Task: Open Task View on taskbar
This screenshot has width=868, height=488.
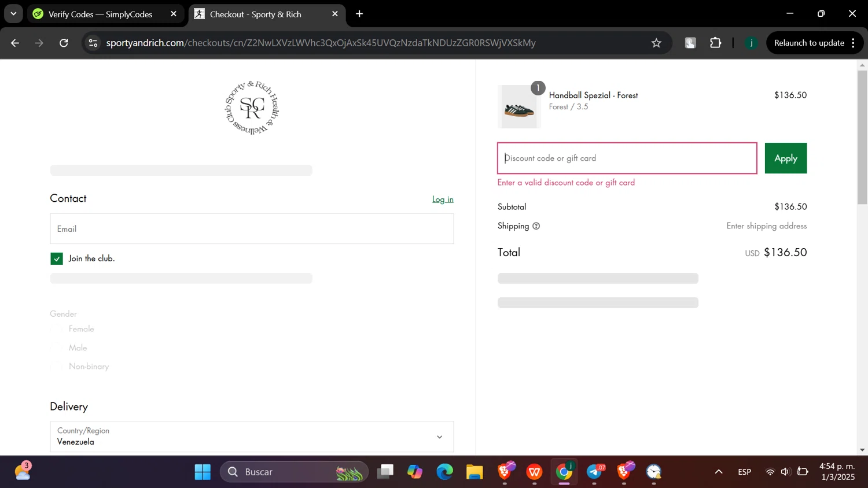Action: (x=385, y=472)
